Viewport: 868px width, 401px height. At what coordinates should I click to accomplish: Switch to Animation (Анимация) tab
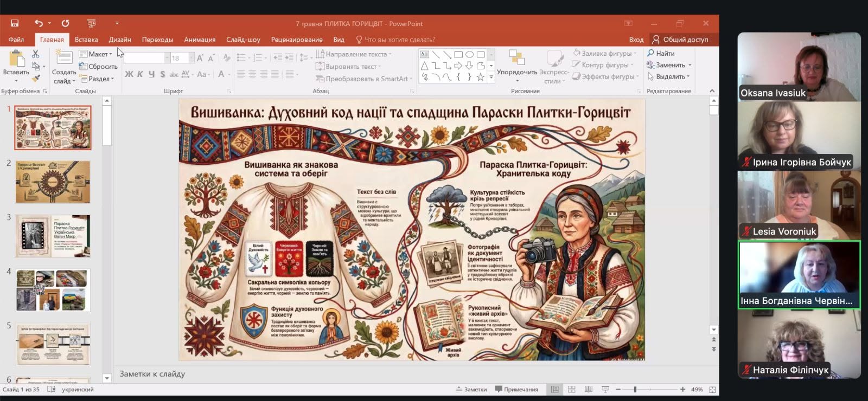click(200, 40)
